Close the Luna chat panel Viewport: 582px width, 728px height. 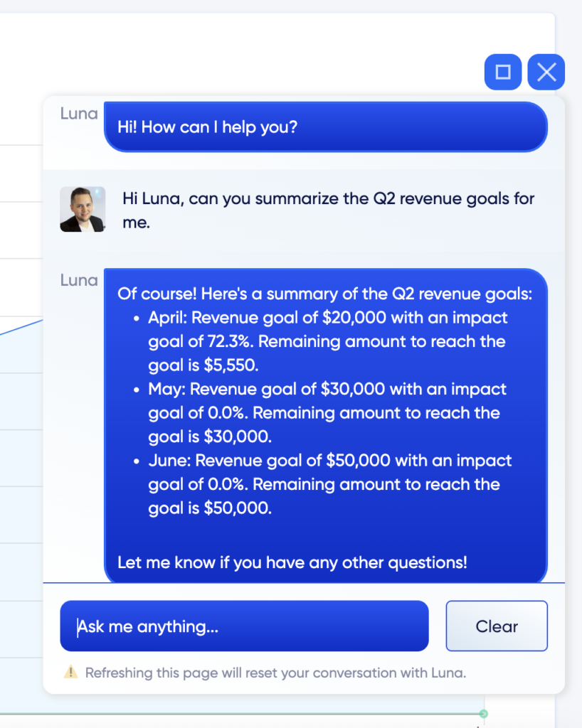coord(546,72)
